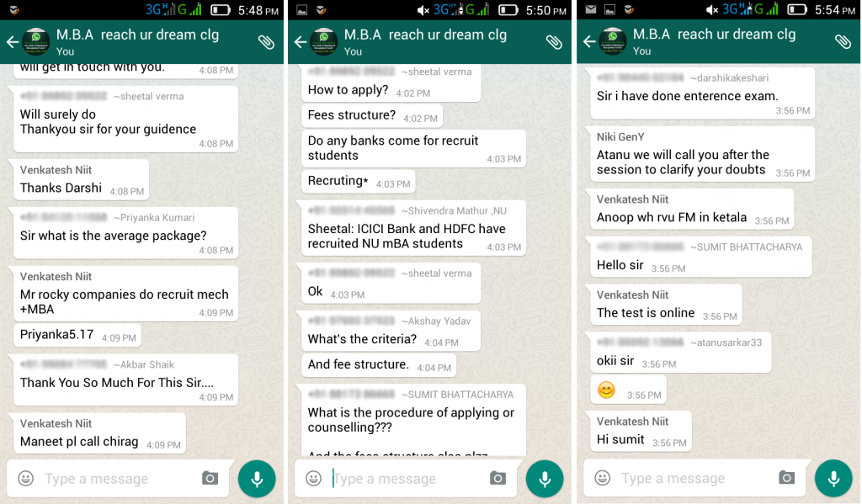
Task: Focus the message input in the 5:48 PM screen
Action: (x=117, y=479)
